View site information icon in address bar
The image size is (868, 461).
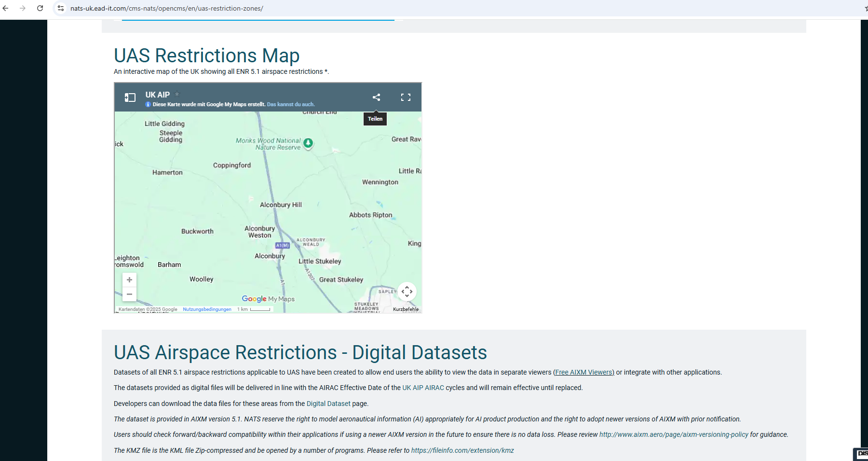(x=61, y=8)
